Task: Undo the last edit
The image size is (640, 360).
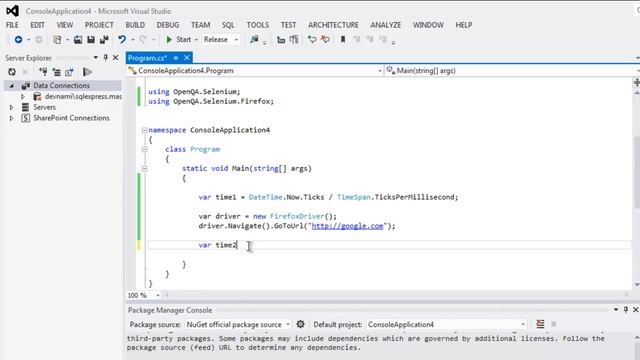Action: coord(122,39)
